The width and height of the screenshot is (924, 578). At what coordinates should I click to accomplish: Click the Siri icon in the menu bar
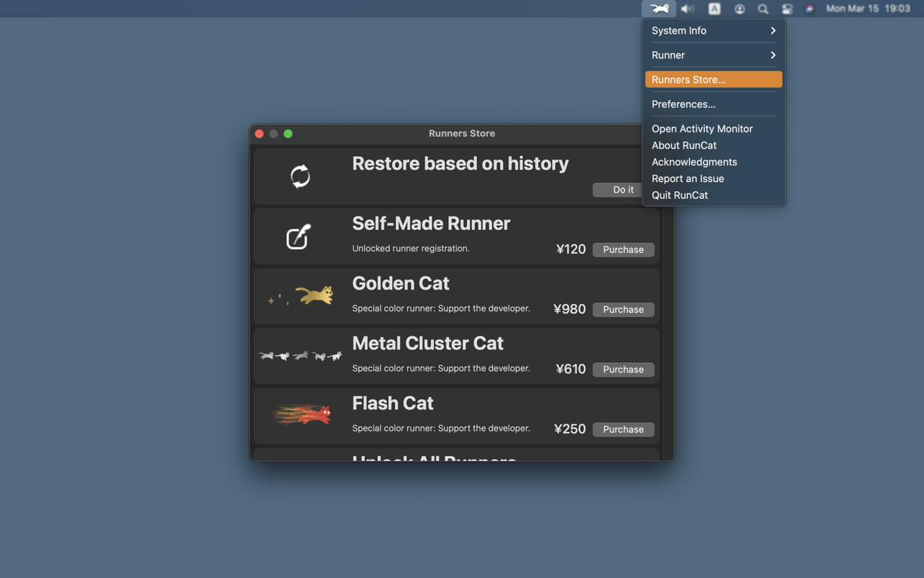tap(810, 9)
